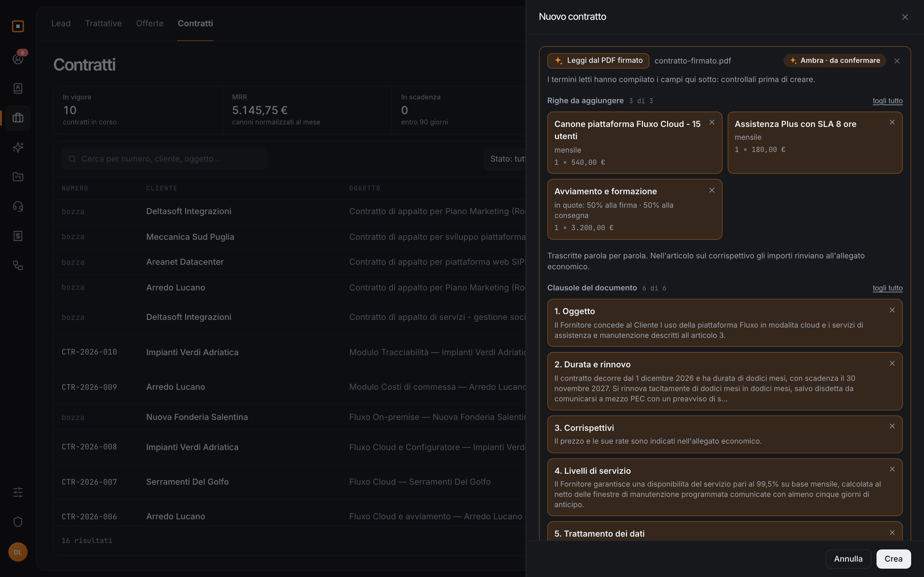
Task: Click the DL user avatar
Action: (18, 552)
